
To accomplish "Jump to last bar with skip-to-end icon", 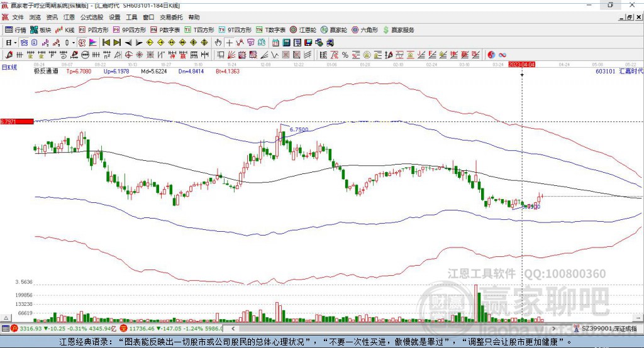I will (117, 42).
